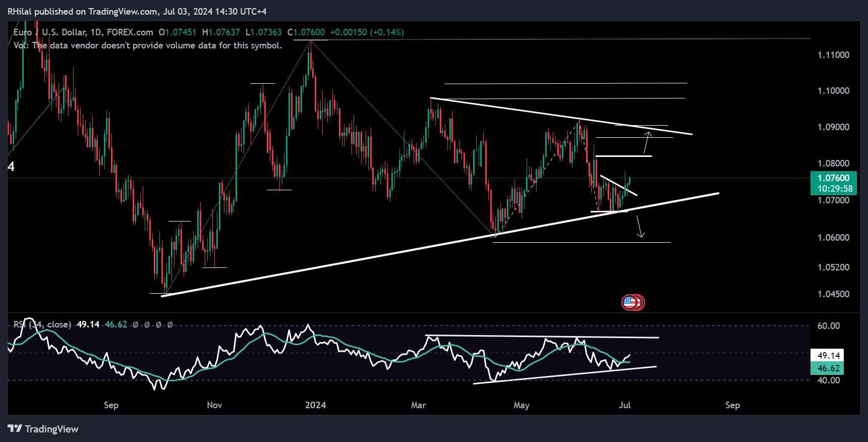Click the RSI 60.00 axis label

pos(829,326)
